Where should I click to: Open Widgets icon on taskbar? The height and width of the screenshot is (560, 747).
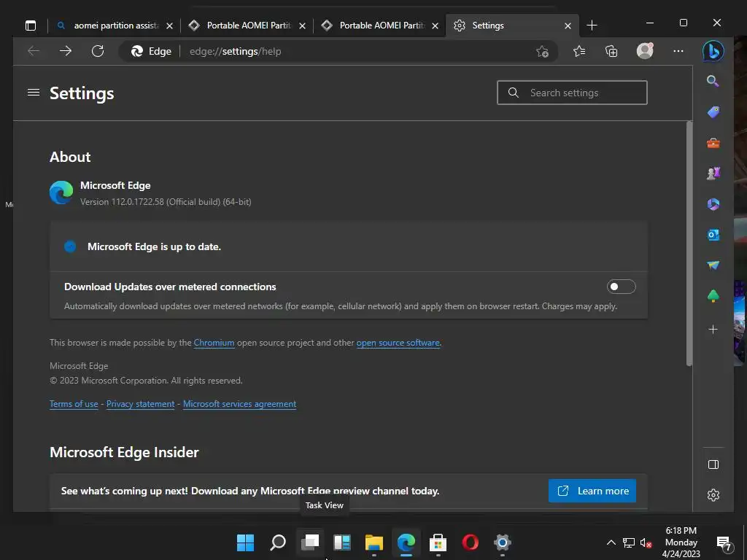[x=342, y=542]
